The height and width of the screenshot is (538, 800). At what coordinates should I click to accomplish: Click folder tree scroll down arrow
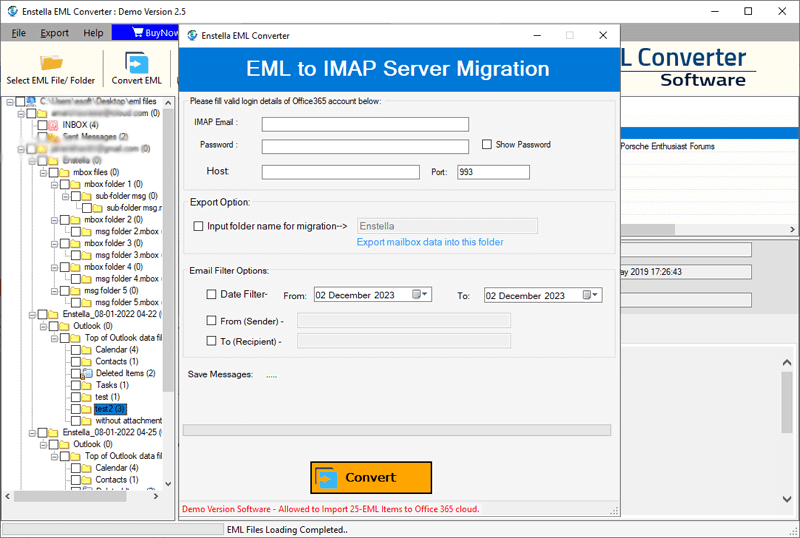click(168, 483)
